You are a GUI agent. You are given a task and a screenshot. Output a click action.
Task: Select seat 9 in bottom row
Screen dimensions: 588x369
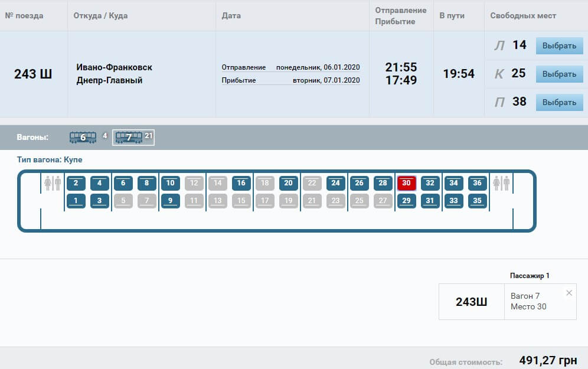[170, 201]
